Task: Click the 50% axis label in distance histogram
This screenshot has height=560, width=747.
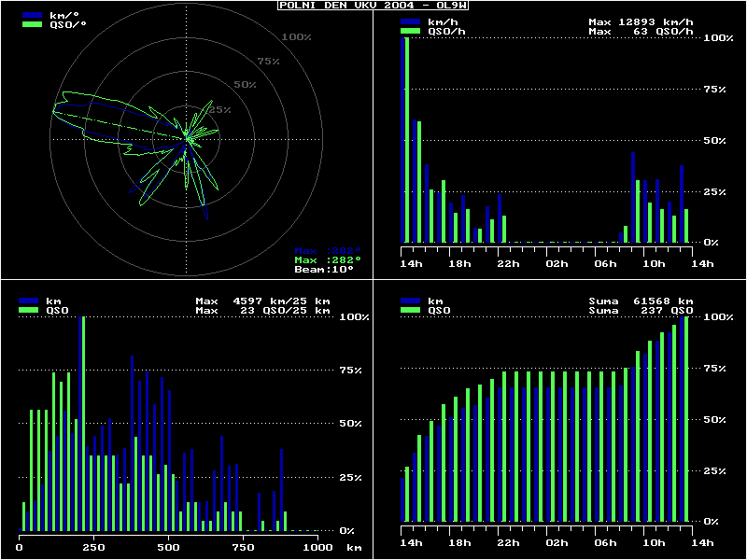Action: pos(350,424)
